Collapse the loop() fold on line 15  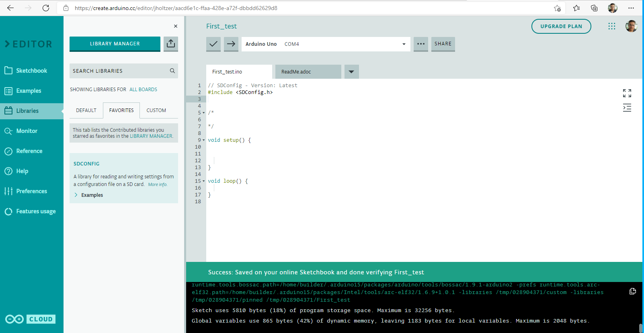(204, 181)
